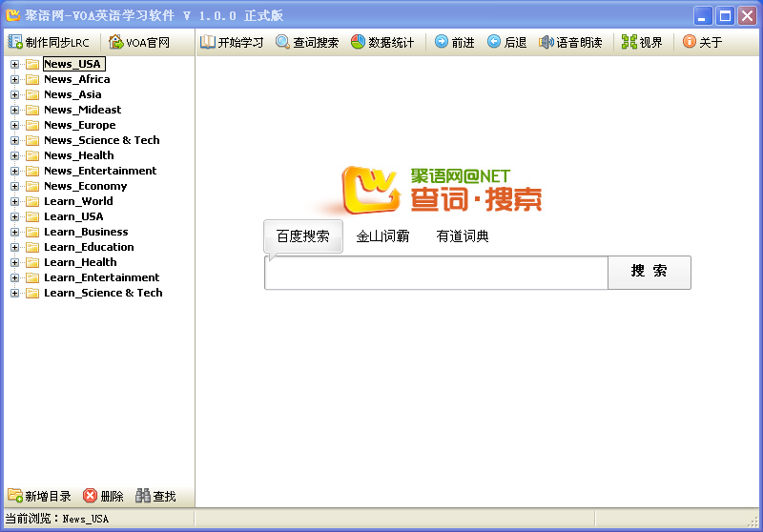Click status bar text 当前浏览：News_USA
The width and height of the screenshot is (763, 532).
coord(57,519)
